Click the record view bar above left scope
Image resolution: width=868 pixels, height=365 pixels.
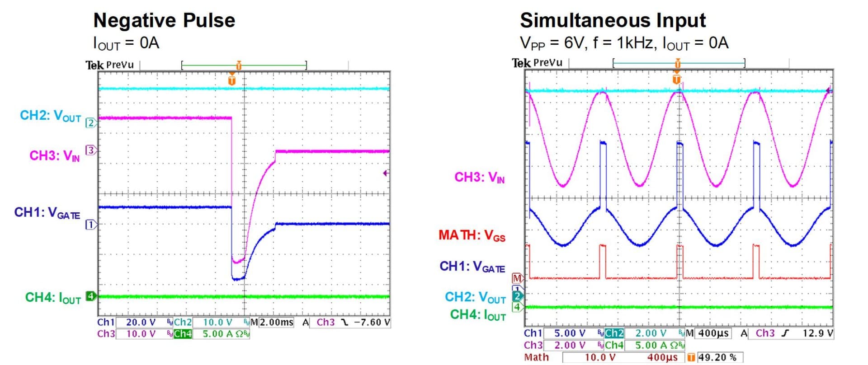(244, 66)
